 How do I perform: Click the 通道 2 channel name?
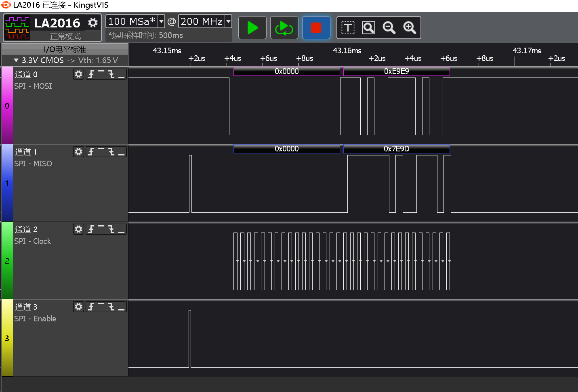pyautogui.click(x=26, y=229)
